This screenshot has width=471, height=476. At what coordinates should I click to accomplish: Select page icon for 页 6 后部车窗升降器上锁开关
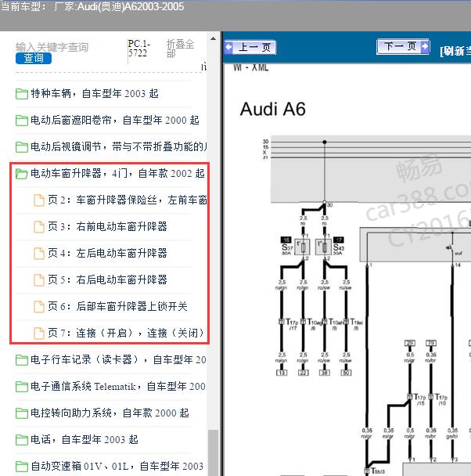[x=39, y=307]
